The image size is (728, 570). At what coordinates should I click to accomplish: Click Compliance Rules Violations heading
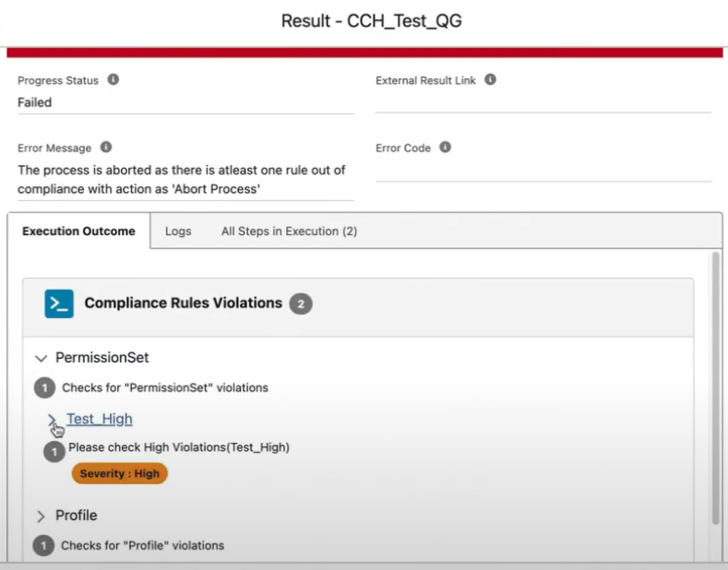184,303
